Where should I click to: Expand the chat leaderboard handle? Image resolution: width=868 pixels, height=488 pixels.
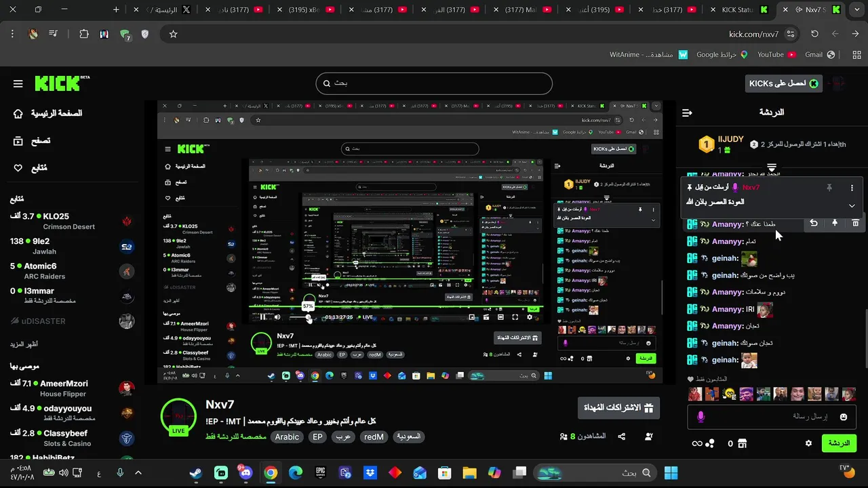771,167
